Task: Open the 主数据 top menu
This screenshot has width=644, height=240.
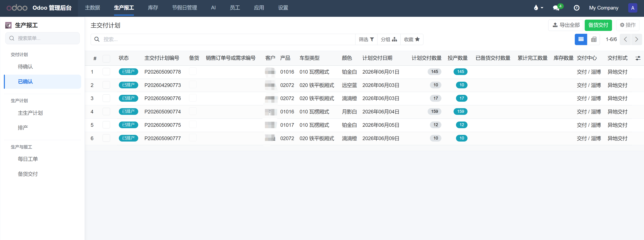Action: pos(92,8)
